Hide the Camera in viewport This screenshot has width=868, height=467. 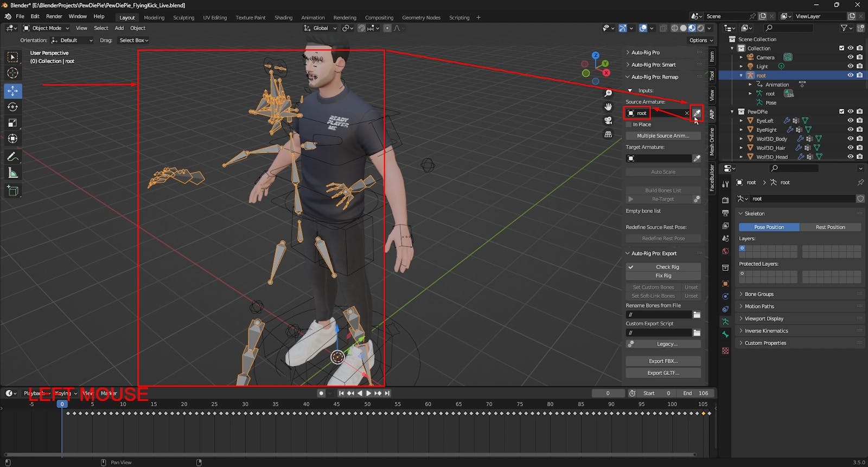pos(850,57)
